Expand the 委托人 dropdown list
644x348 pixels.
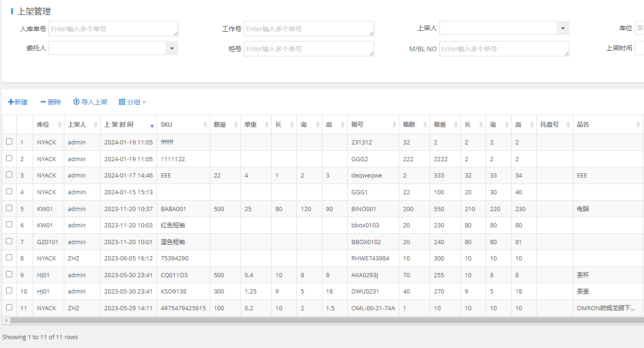(172, 48)
